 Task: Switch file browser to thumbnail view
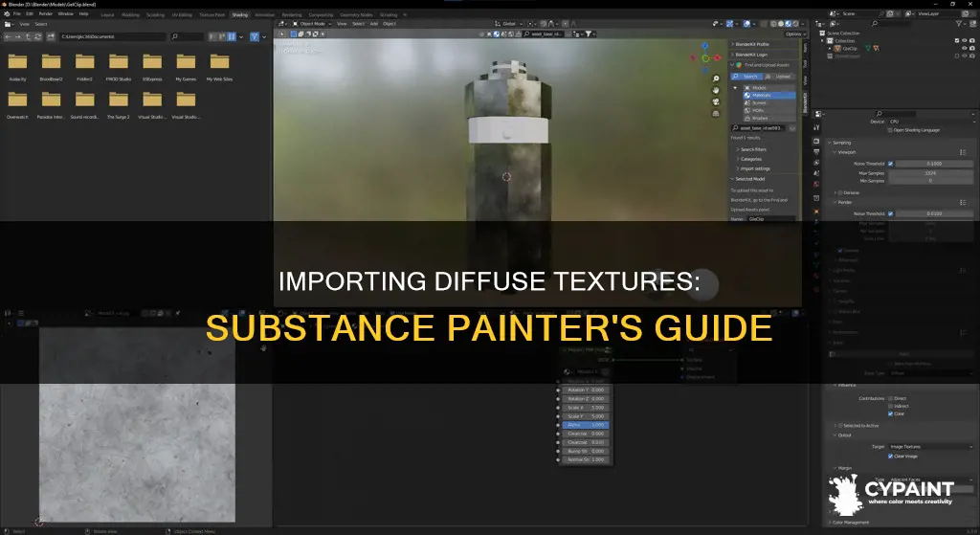coord(232,37)
